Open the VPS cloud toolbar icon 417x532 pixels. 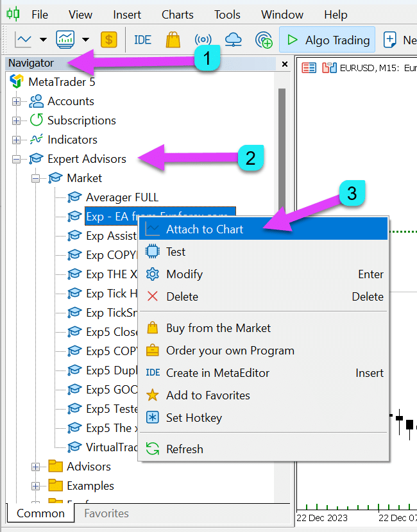pyautogui.click(x=234, y=40)
